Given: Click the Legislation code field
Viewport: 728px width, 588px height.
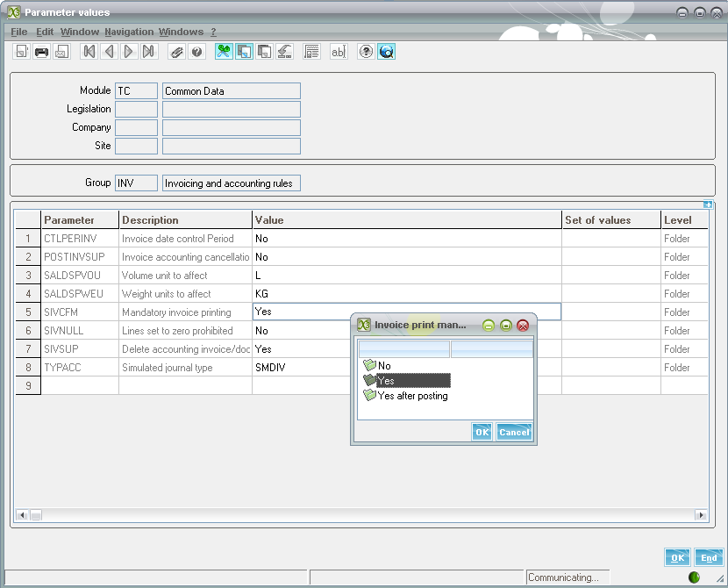Looking at the screenshot, I should pos(137,109).
